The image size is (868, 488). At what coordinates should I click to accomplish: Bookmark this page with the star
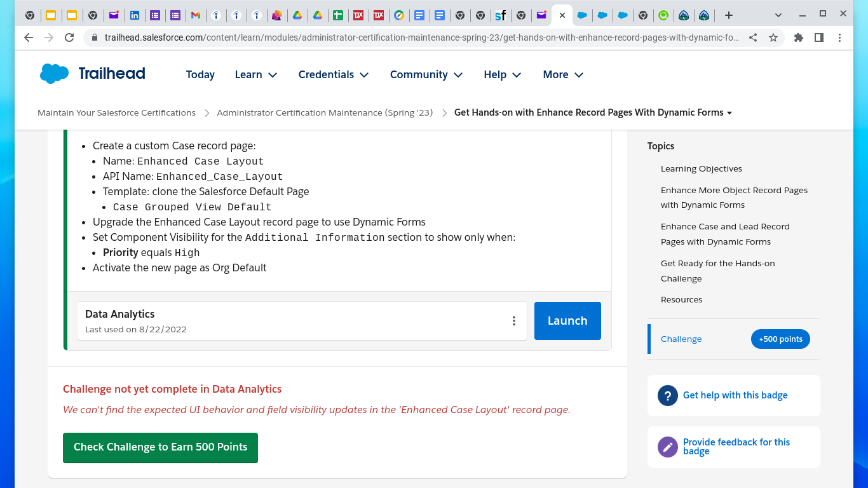[x=773, y=37]
